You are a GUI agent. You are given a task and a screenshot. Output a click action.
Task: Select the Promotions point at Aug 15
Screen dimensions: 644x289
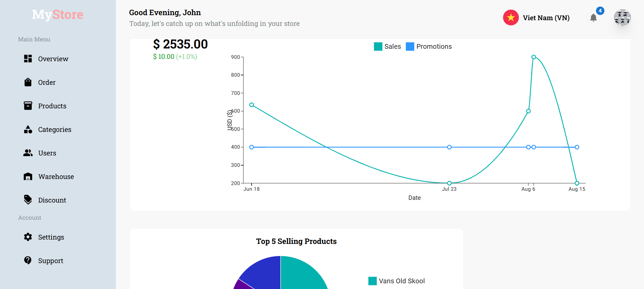click(577, 147)
